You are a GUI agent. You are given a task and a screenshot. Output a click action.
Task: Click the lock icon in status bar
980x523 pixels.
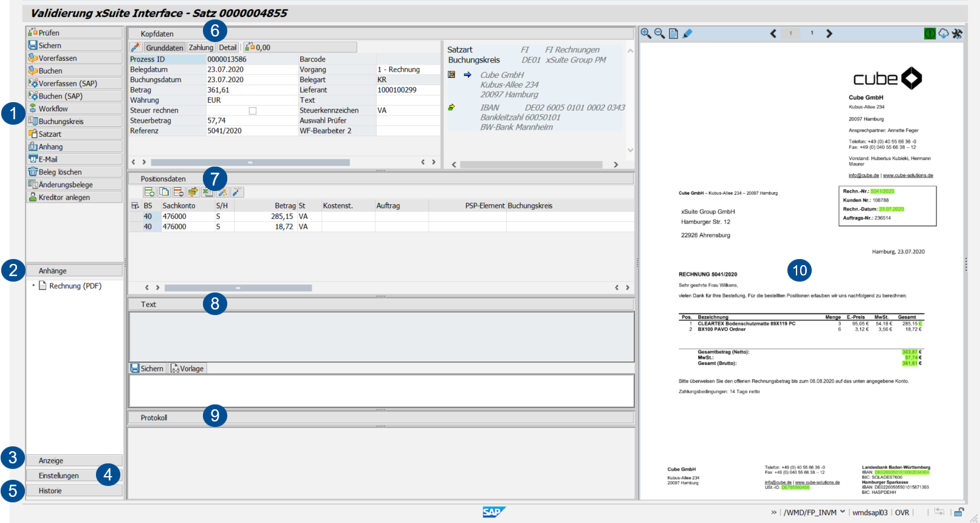[x=959, y=512]
